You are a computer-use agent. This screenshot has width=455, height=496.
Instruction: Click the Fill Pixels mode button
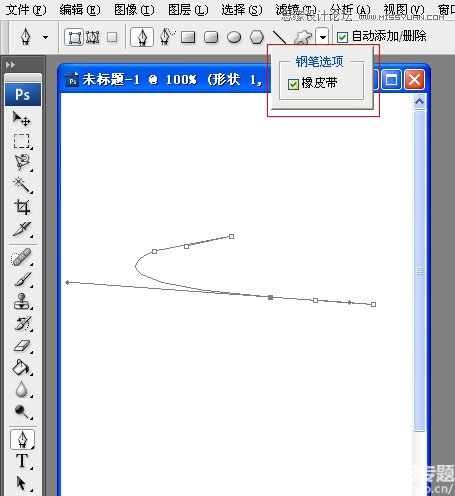(x=112, y=37)
